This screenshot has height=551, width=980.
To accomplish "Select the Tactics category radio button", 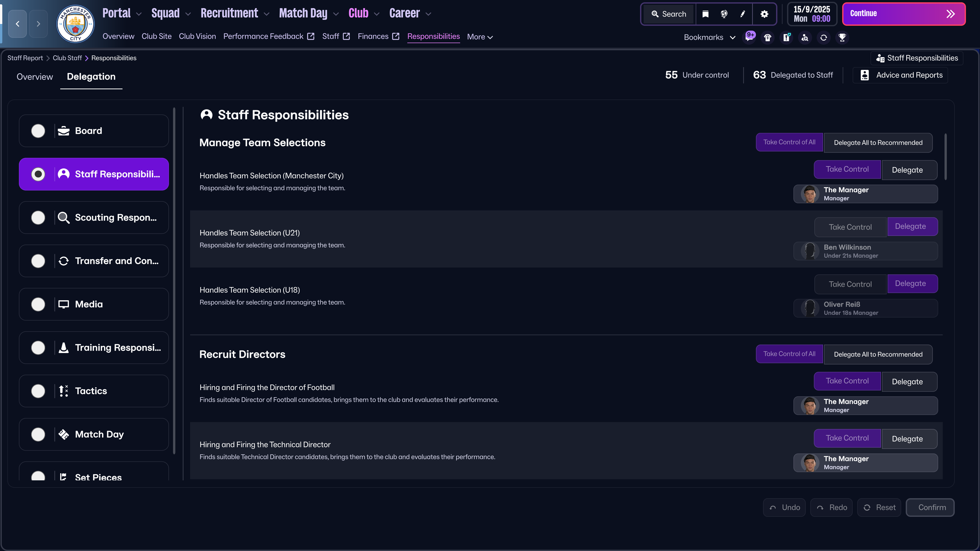I will 38,391.
